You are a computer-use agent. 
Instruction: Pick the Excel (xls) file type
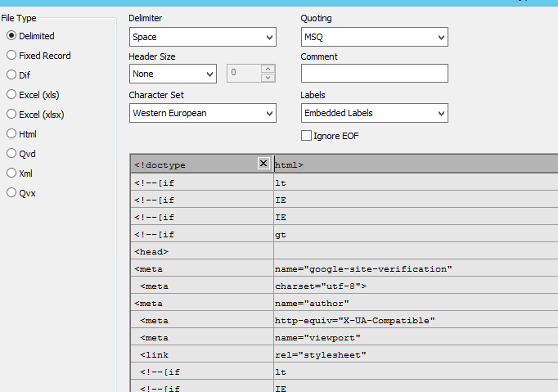[x=11, y=95]
